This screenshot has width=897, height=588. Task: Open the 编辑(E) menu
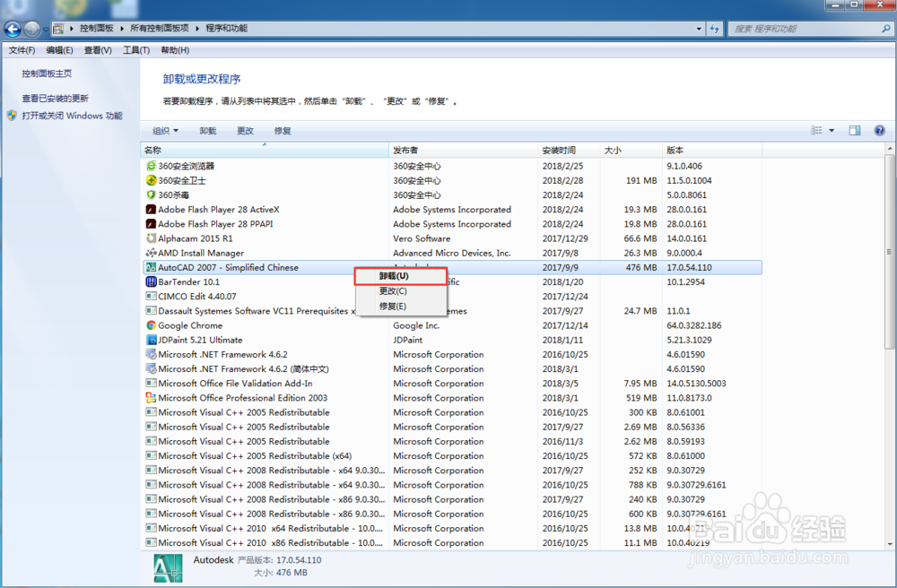(x=59, y=50)
